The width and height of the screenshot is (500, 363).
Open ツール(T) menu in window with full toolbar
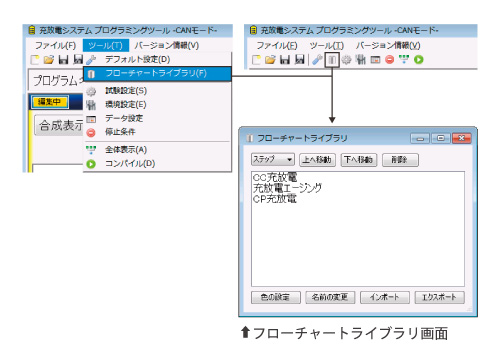pyautogui.click(x=327, y=45)
